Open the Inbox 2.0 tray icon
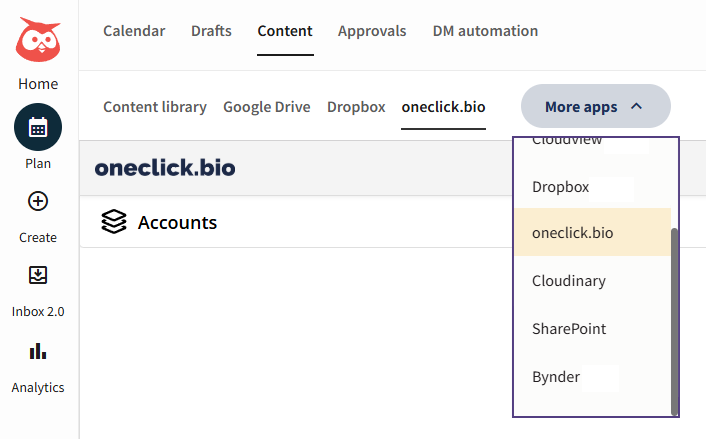This screenshot has height=439, width=706. point(38,275)
